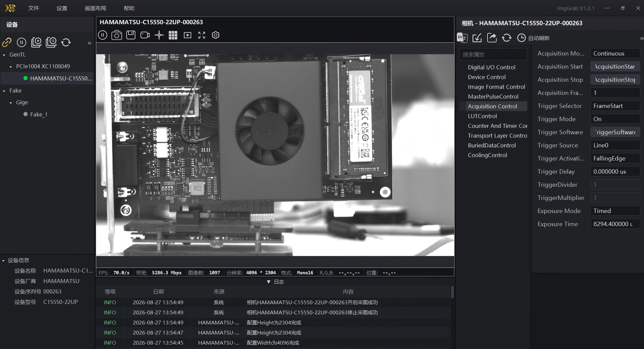Viewport: 644px width, 349px height.
Task: Click the 等级 log column header
Action: (x=110, y=292)
